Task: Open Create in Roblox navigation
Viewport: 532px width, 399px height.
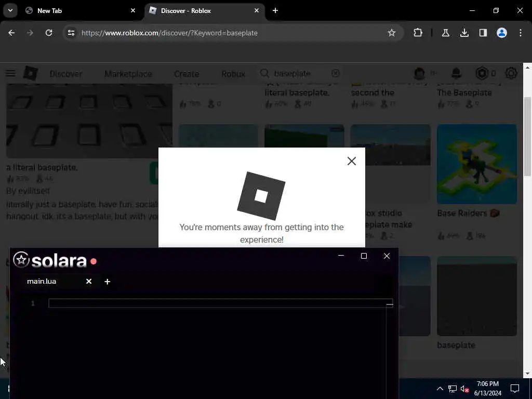Action: pos(187,74)
